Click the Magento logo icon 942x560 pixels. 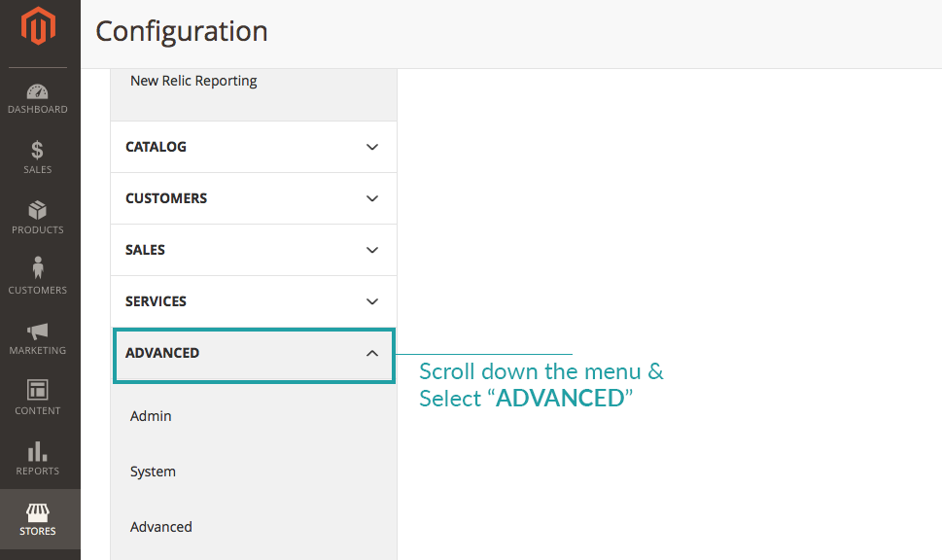38,26
